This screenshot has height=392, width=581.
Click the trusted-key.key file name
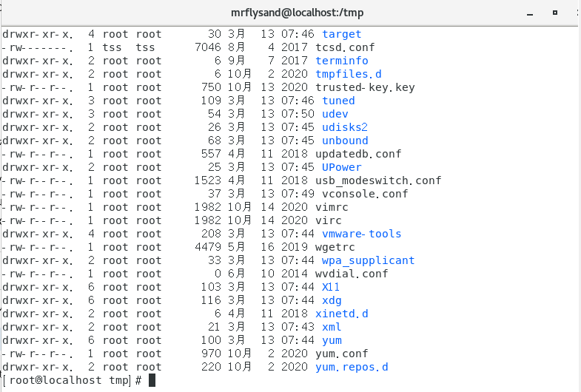[x=365, y=87]
